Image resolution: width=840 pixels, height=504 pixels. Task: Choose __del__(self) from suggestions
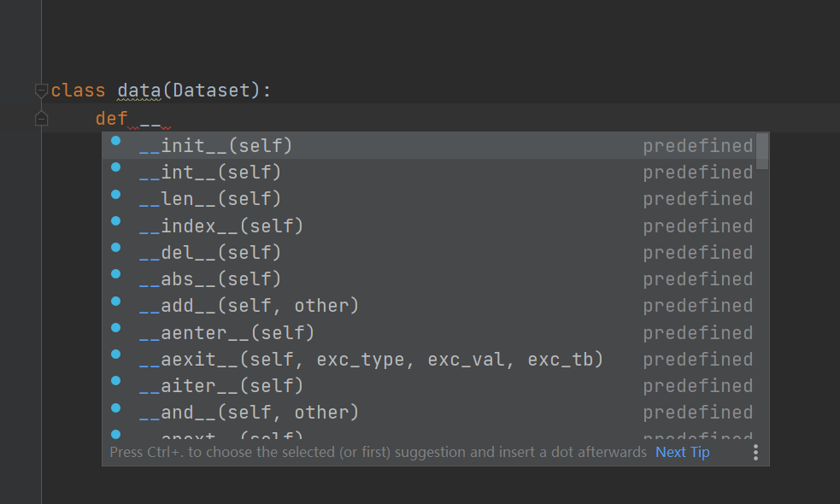pyautogui.click(x=210, y=253)
